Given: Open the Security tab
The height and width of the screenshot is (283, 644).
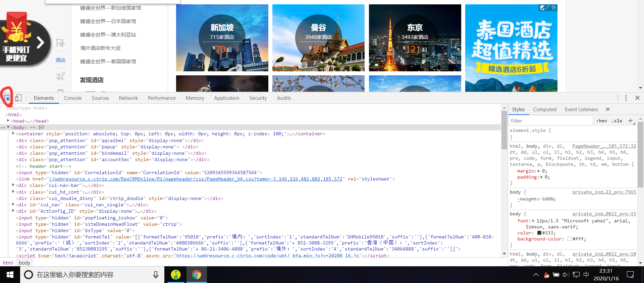Looking at the screenshot, I should point(258,98).
